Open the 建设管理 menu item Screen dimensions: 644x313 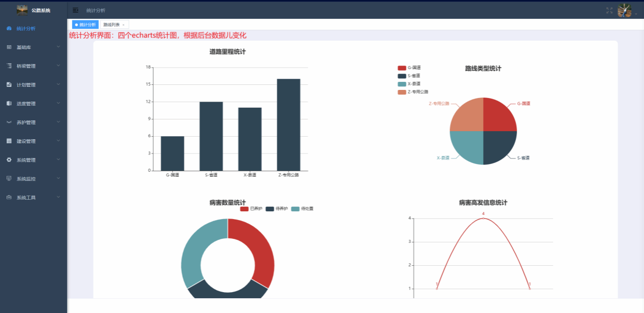[x=26, y=141]
